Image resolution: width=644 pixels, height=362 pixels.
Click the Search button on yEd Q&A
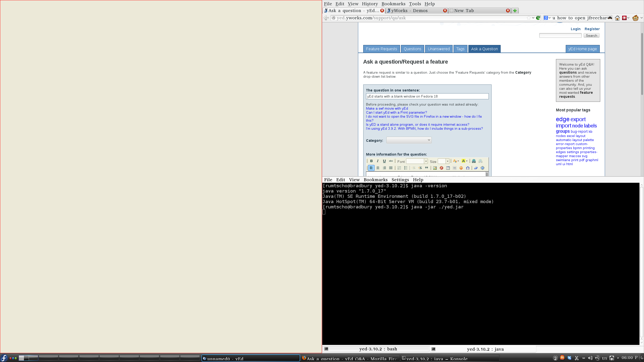591,35
